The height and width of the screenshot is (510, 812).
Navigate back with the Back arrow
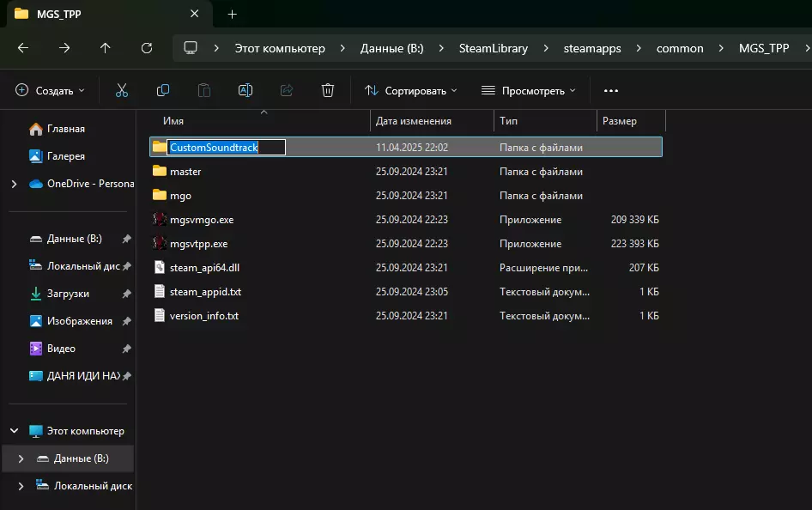coord(23,48)
